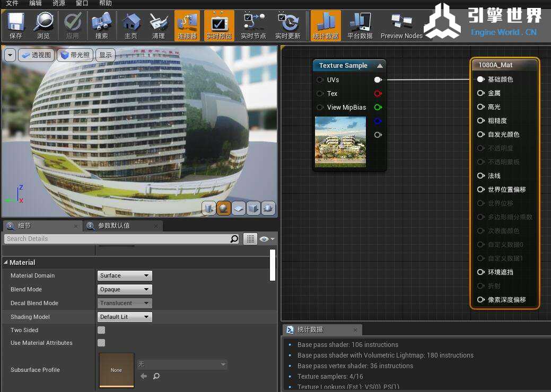
Task: Toggle 实时节点 live nodes in the toolbar
Action: click(253, 25)
